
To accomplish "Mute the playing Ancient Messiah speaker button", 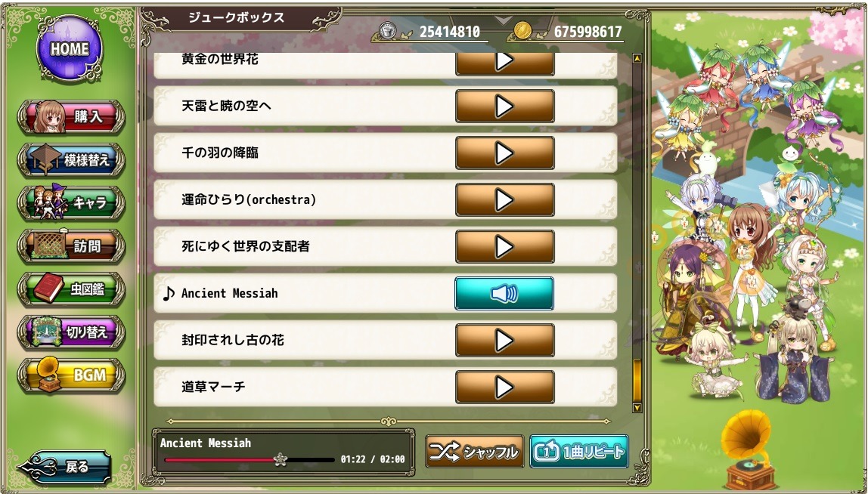I will [504, 293].
